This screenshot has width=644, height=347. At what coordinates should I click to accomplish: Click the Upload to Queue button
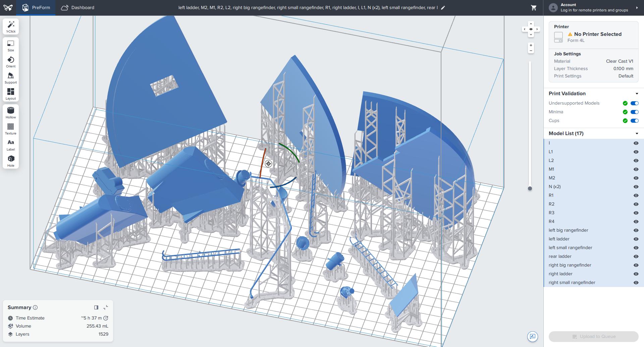pyautogui.click(x=593, y=337)
